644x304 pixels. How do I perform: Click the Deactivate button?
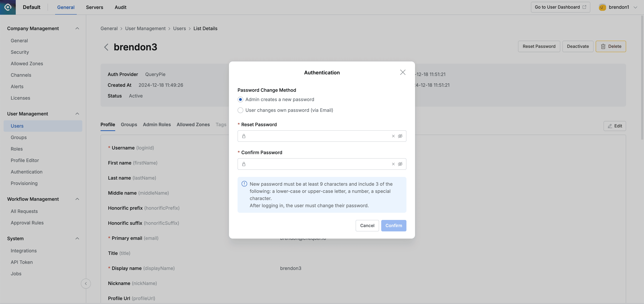pos(578,46)
